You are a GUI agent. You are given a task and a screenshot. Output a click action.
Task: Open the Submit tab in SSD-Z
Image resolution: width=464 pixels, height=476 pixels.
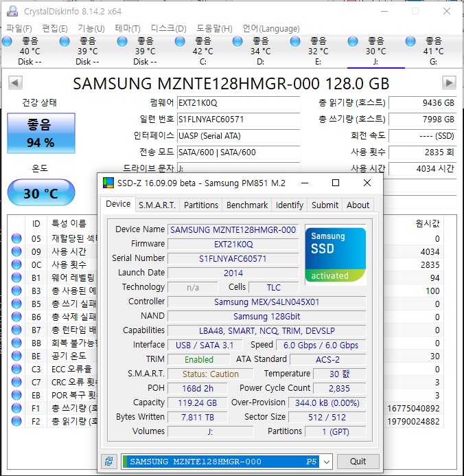pos(325,205)
